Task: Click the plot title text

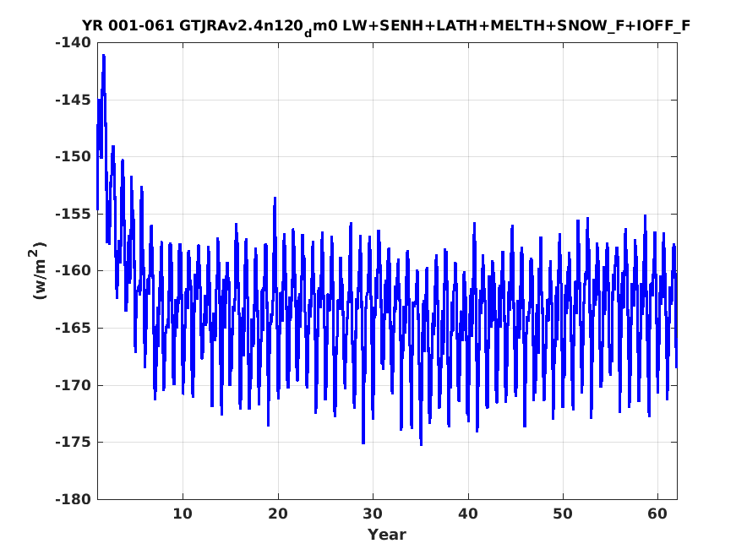Action: pos(386,26)
